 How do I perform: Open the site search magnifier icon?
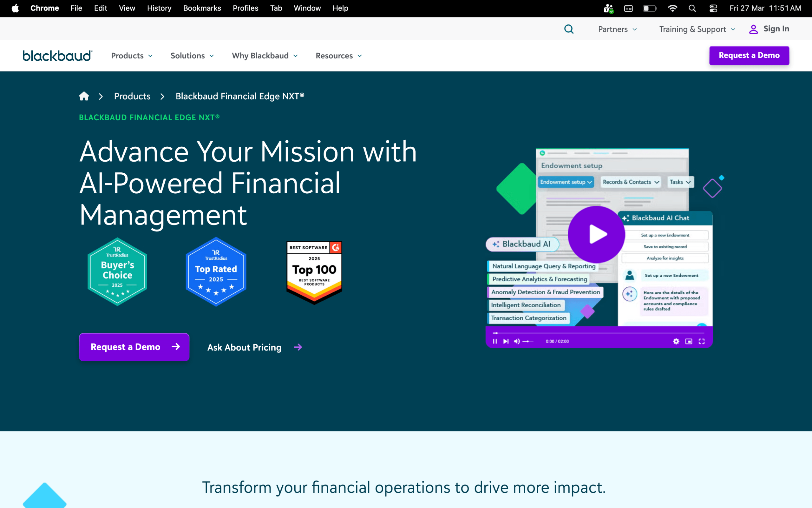pos(569,29)
